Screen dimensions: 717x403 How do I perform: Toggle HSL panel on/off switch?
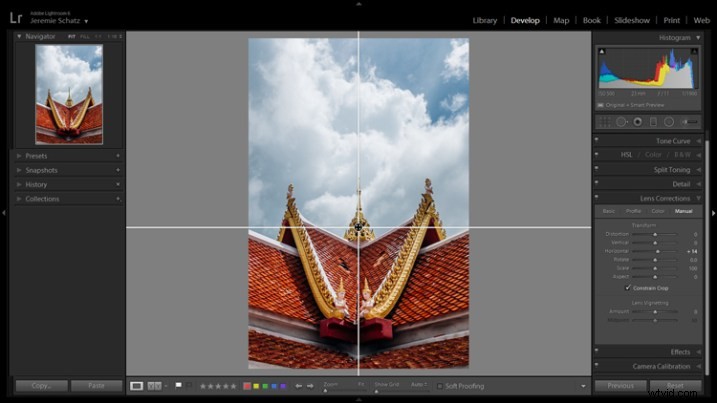596,154
